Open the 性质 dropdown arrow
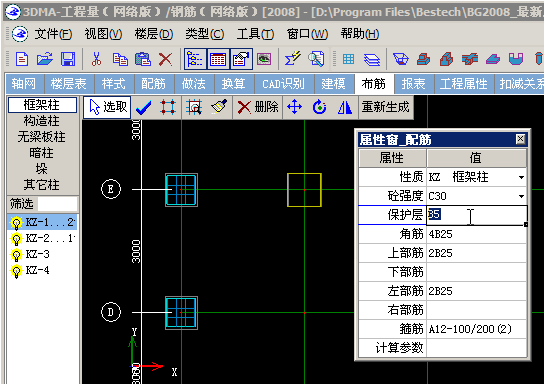The width and height of the screenshot is (544, 384). tap(521, 178)
